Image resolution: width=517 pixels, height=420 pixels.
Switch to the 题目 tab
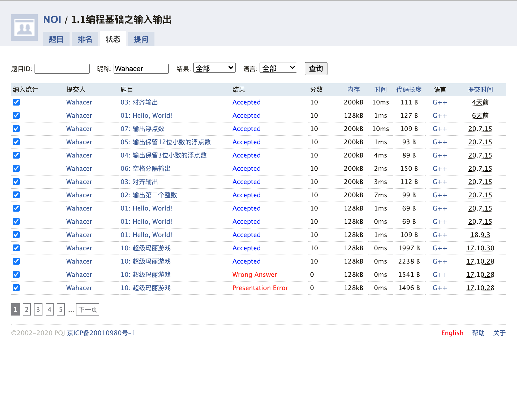56,39
